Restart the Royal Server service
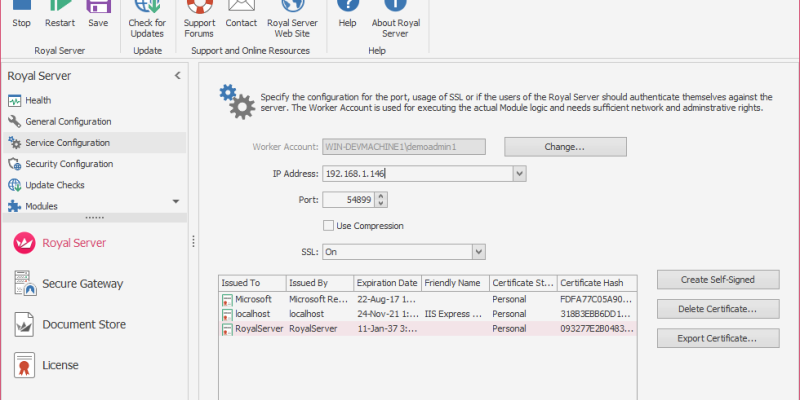The image size is (800, 400). point(60,8)
